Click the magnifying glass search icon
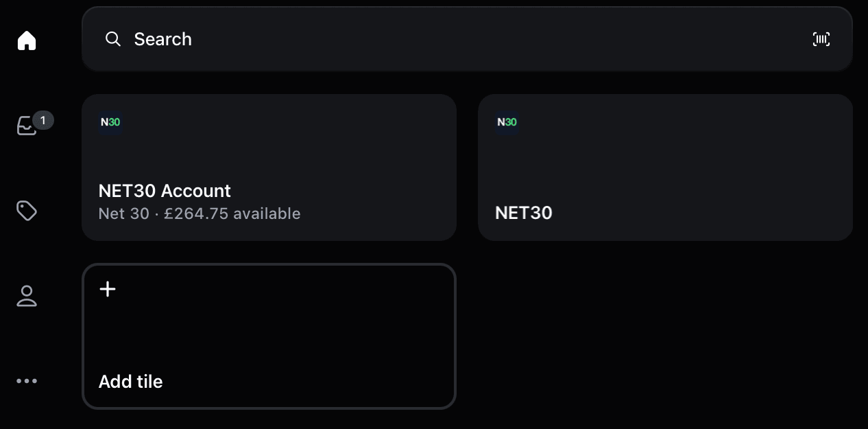The height and width of the screenshot is (429, 868). [x=112, y=39]
